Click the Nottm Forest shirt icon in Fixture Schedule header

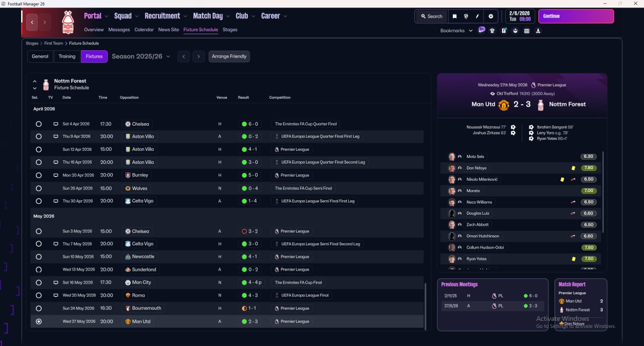click(x=46, y=84)
